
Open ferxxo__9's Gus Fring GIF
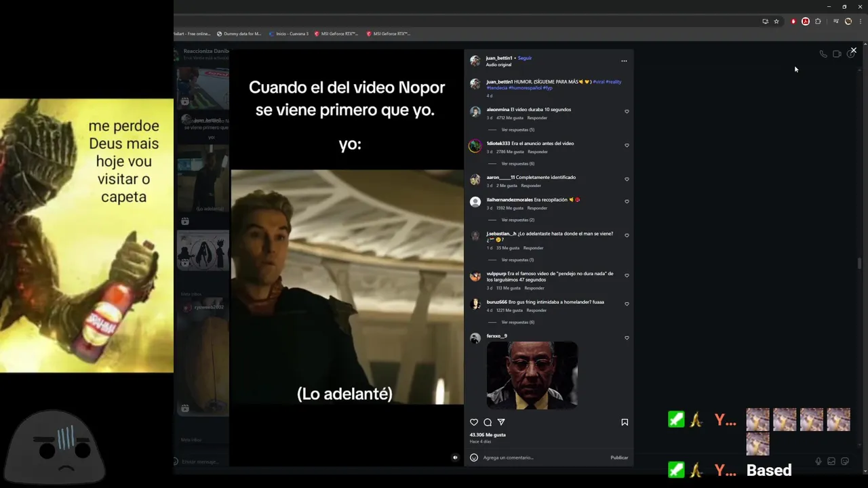[x=532, y=375]
